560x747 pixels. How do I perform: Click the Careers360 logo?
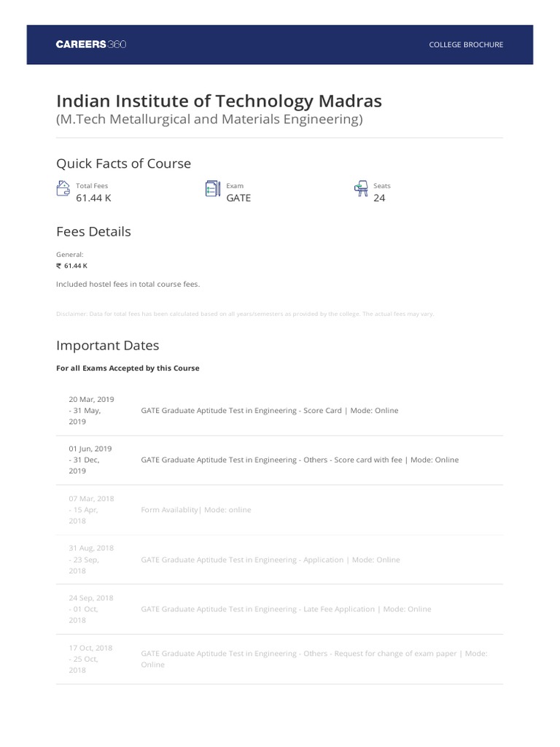click(x=91, y=44)
